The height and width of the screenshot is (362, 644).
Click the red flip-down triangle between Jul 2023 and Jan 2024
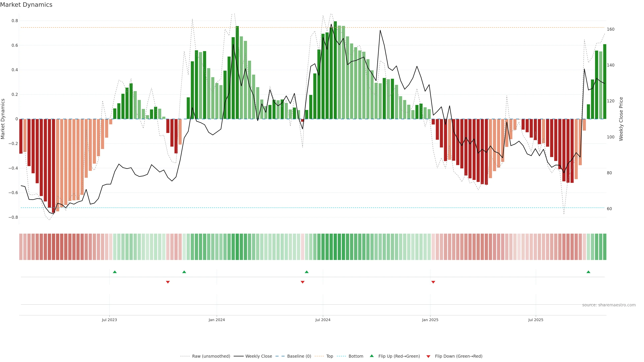pos(168,282)
